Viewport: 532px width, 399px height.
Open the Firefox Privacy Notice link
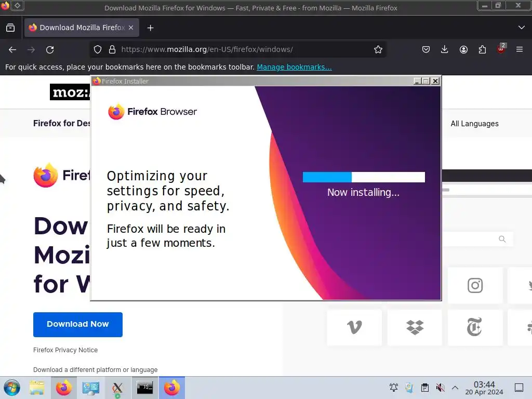click(65, 350)
